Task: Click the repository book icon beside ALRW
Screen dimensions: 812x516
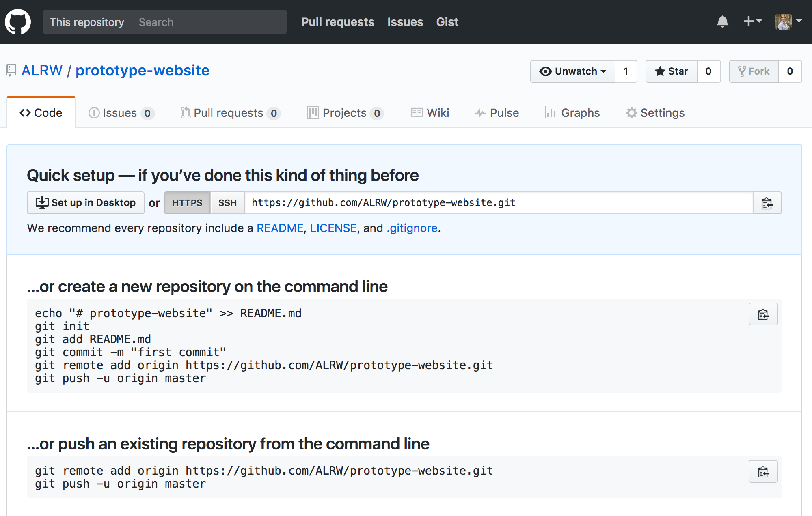Action: point(11,71)
